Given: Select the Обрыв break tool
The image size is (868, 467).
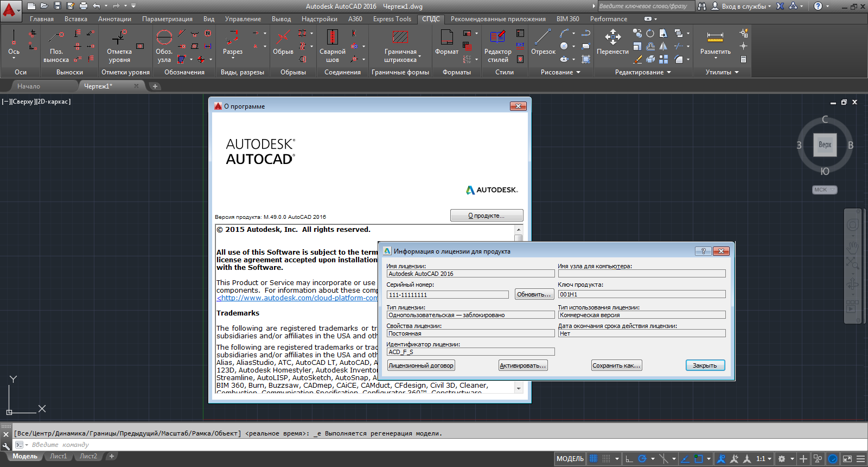Looking at the screenshot, I should (x=283, y=43).
